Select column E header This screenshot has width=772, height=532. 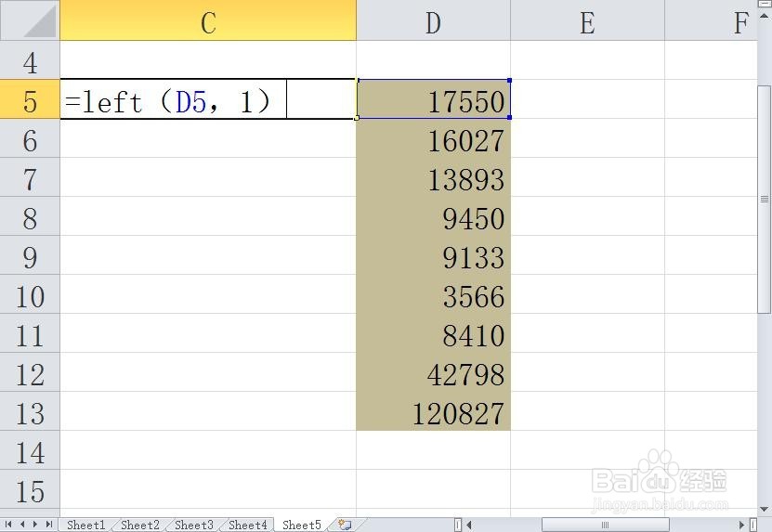pyautogui.click(x=587, y=20)
